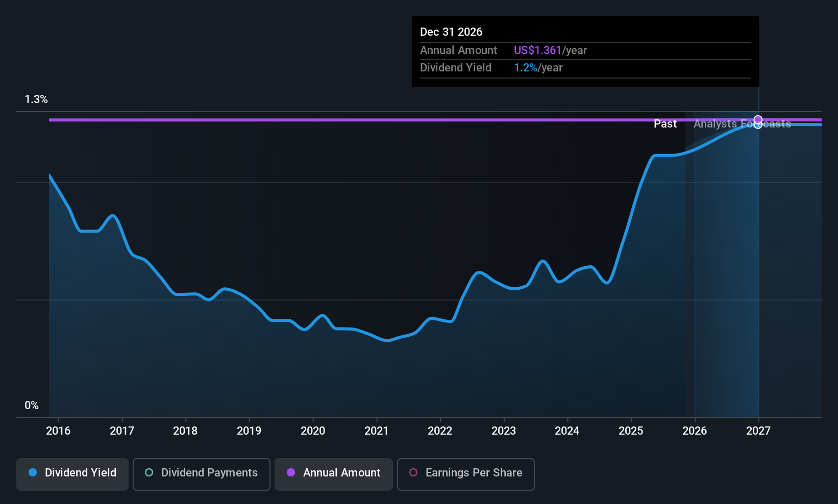
Task: Click the 1.3% gridline label on the y-axis
Action: pyautogui.click(x=36, y=99)
